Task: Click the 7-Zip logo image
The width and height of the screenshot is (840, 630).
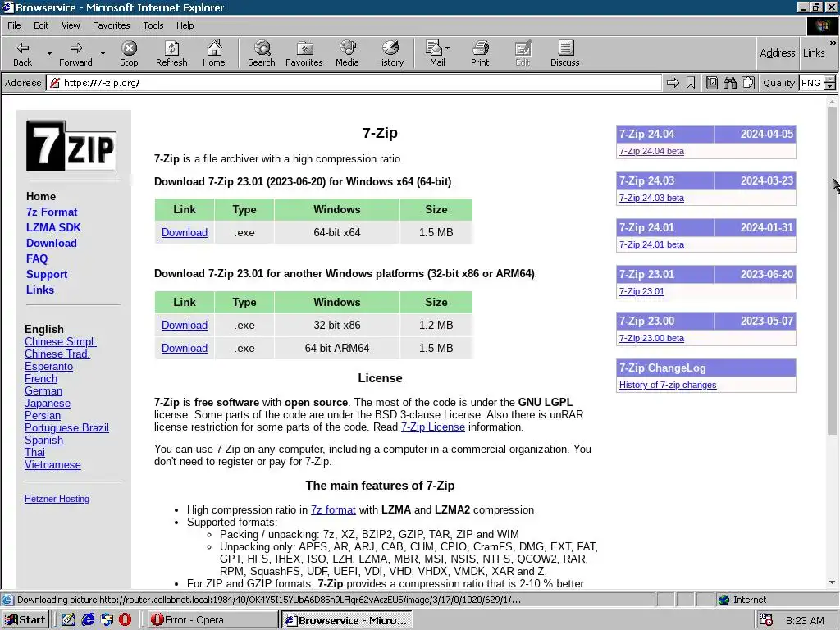Action: coord(71,146)
